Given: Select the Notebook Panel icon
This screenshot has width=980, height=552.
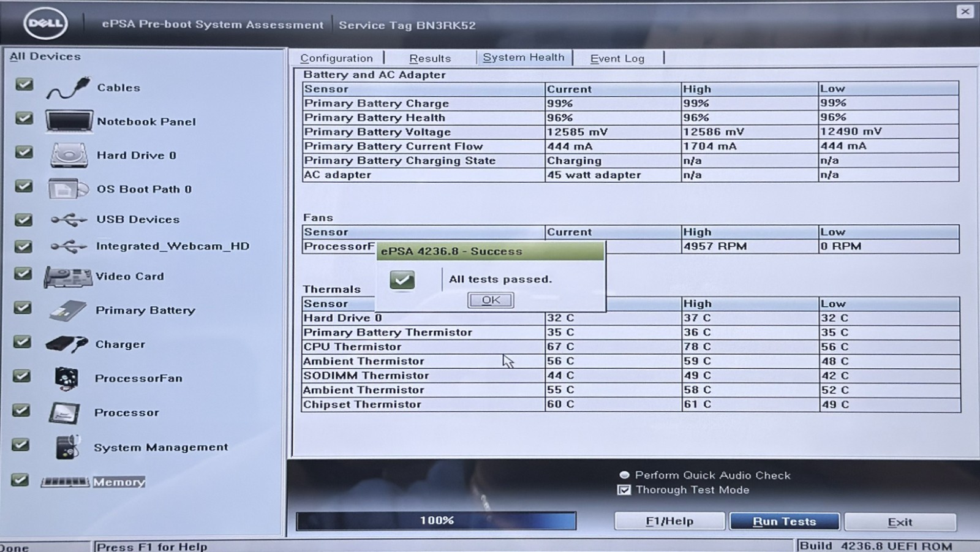Looking at the screenshot, I should (x=69, y=121).
